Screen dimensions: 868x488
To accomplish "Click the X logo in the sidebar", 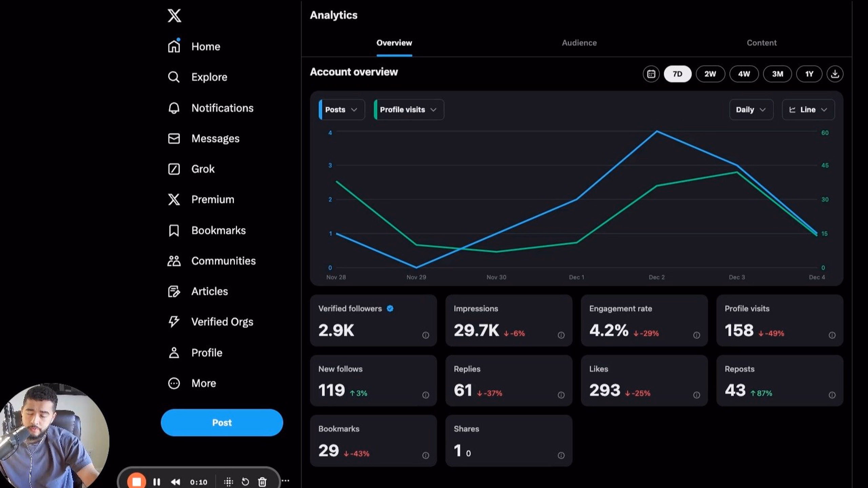I will pos(174,16).
